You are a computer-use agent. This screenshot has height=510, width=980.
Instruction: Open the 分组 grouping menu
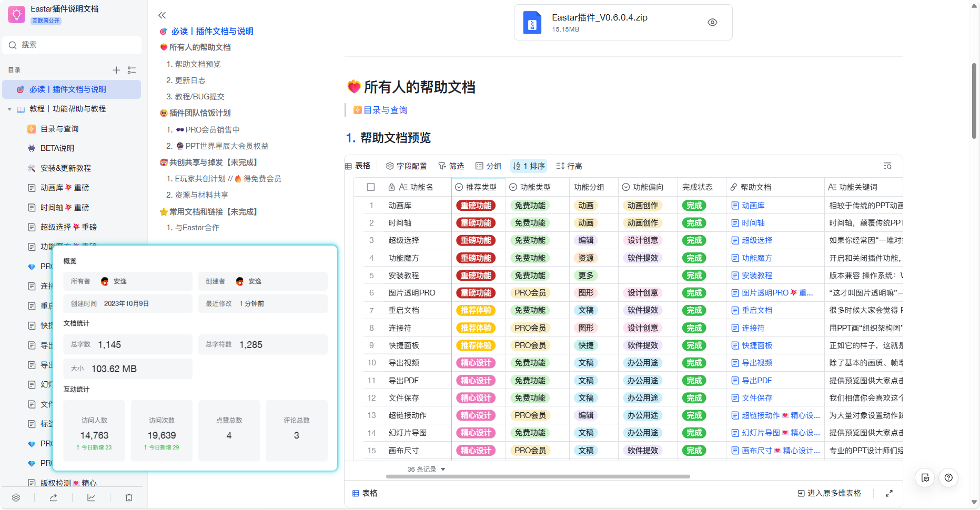[489, 166]
